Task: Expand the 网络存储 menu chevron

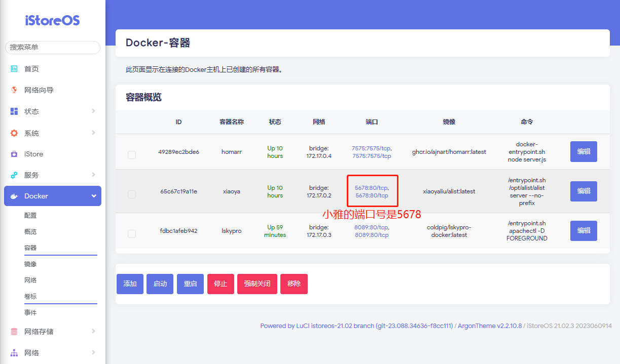Action: coord(94,331)
